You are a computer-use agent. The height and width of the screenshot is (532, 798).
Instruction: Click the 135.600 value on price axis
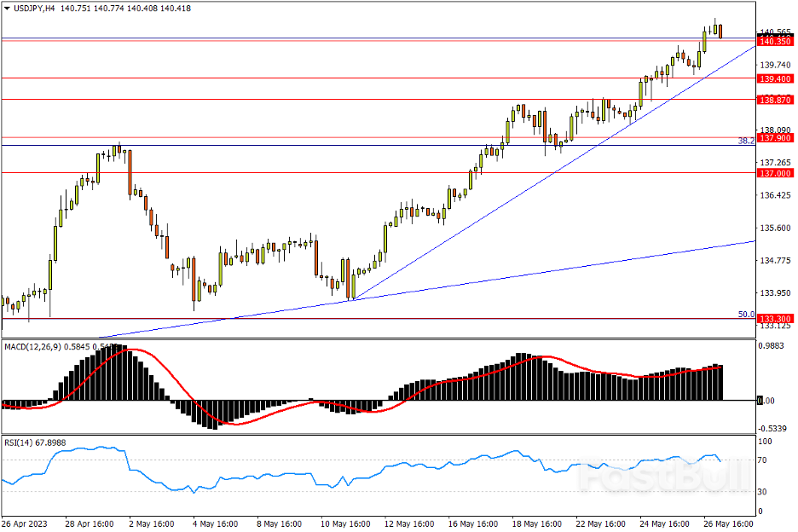(x=775, y=228)
